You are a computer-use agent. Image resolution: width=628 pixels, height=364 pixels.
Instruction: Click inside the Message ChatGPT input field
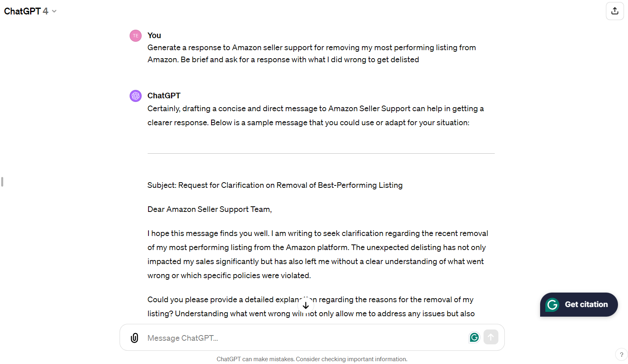(281, 338)
